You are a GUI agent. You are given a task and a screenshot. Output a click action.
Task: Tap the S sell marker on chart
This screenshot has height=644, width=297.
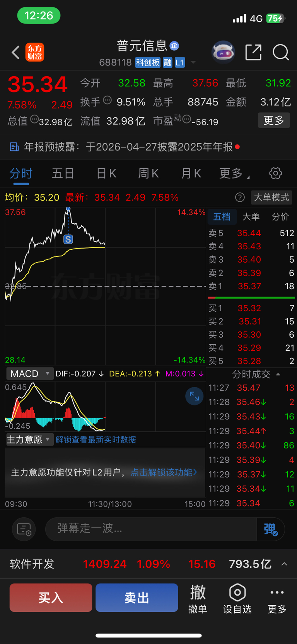(x=68, y=239)
